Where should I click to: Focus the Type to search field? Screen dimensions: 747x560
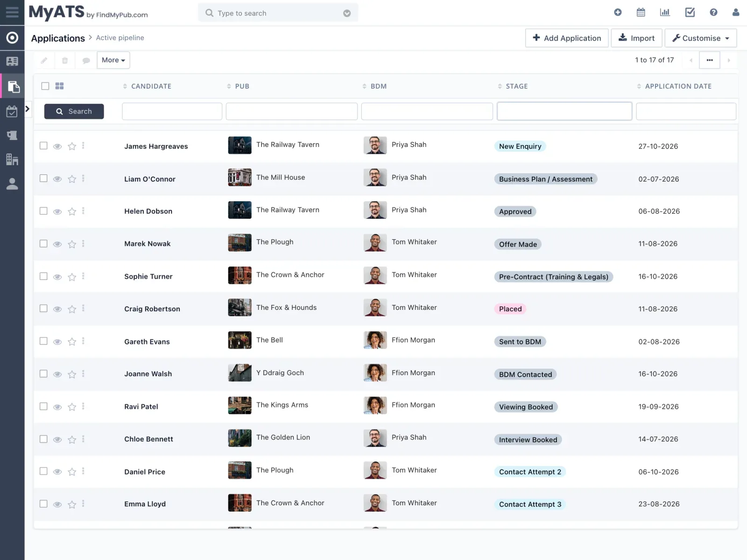[x=278, y=13]
